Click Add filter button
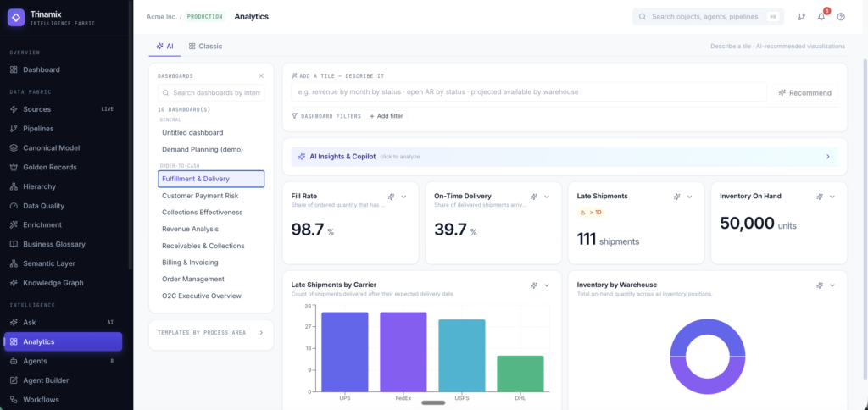This screenshot has width=868, height=410. [387, 116]
